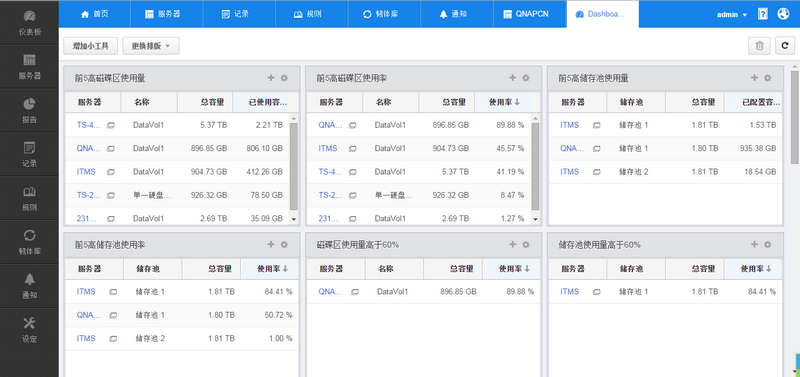Switch to the 记录 top tab

(239, 14)
